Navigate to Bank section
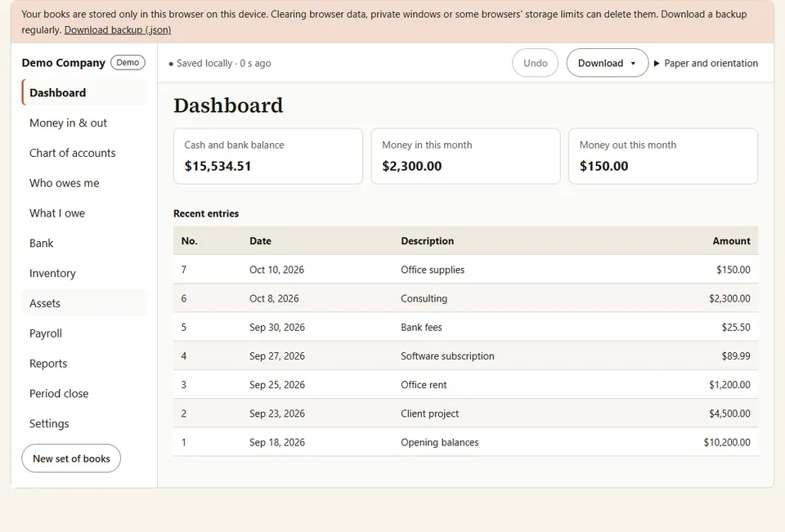Image resolution: width=785 pixels, height=532 pixels. (x=84, y=243)
